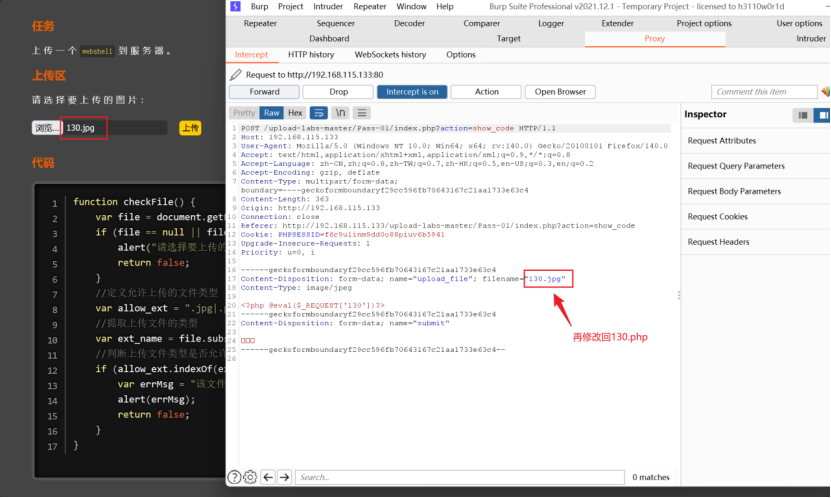Click the 130.jpg file name field

pos(114,128)
